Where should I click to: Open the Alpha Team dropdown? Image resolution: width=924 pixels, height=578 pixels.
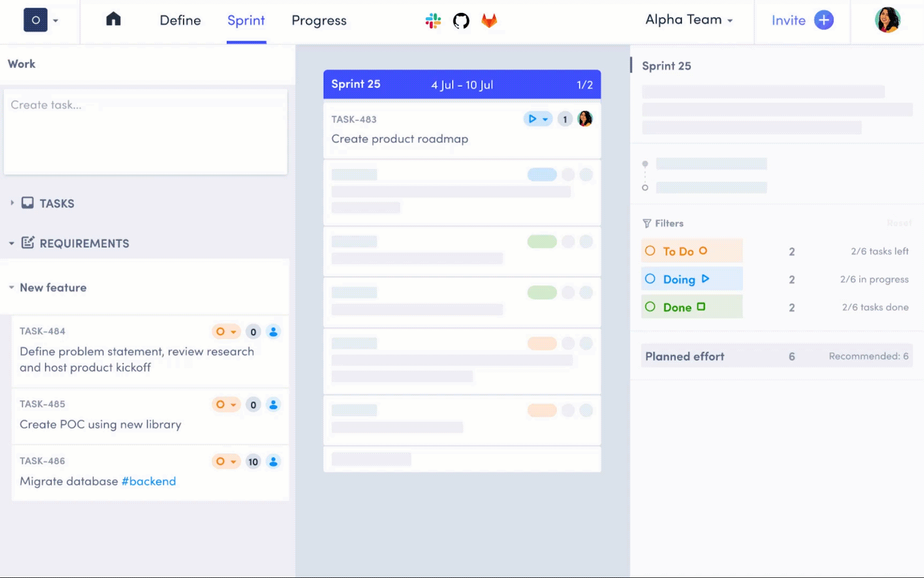pyautogui.click(x=688, y=20)
